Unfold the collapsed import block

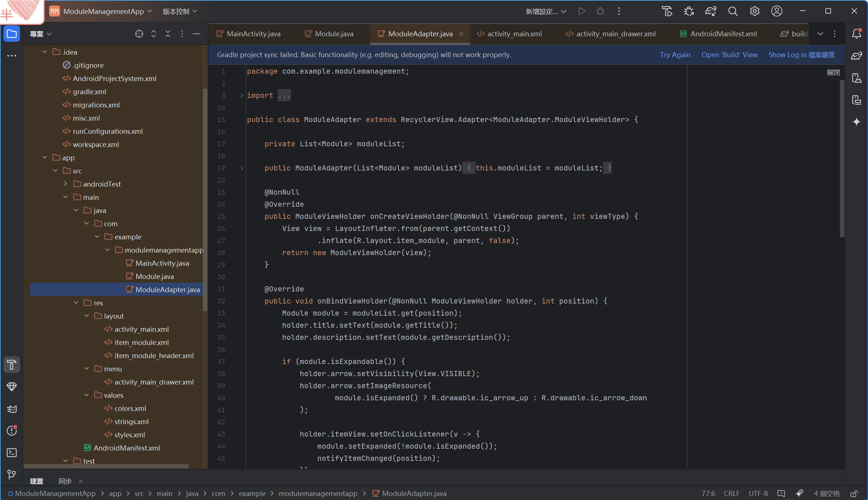[241, 95]
